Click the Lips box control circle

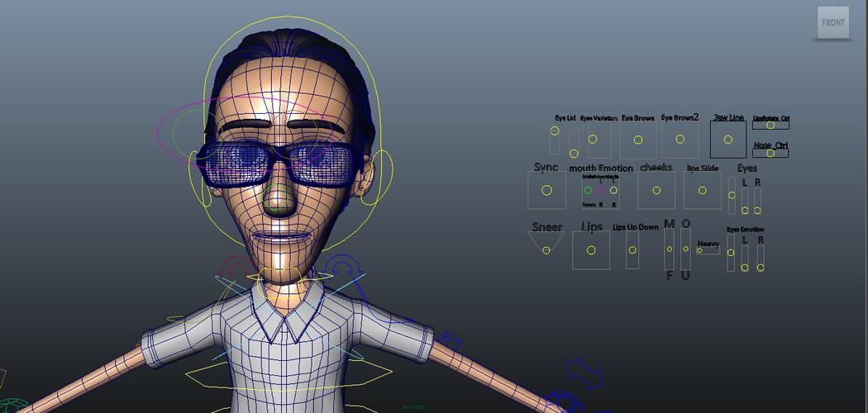(591, 249)
